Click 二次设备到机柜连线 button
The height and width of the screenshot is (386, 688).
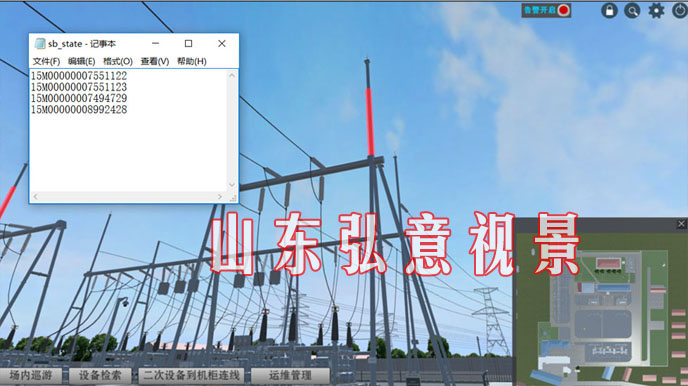191,375
